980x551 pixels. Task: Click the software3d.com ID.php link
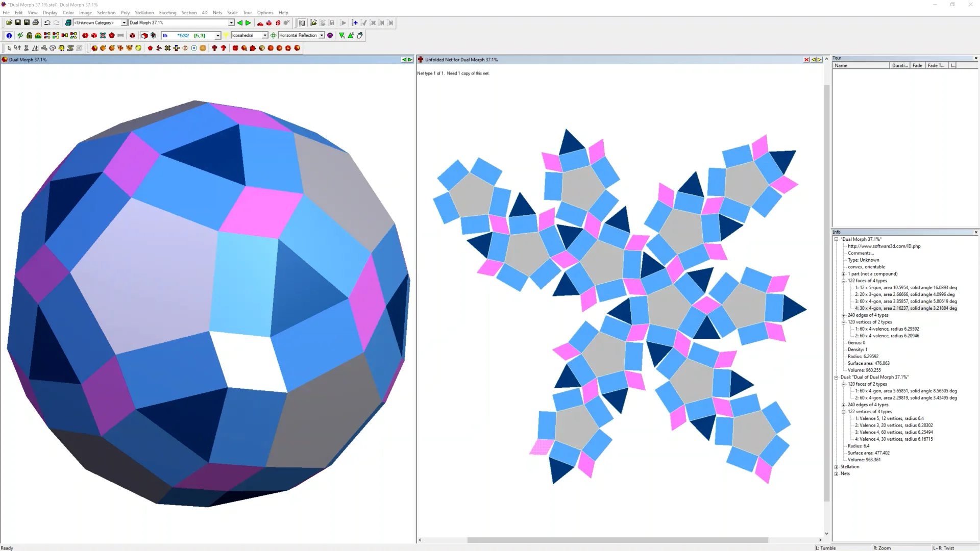(884, 246)
